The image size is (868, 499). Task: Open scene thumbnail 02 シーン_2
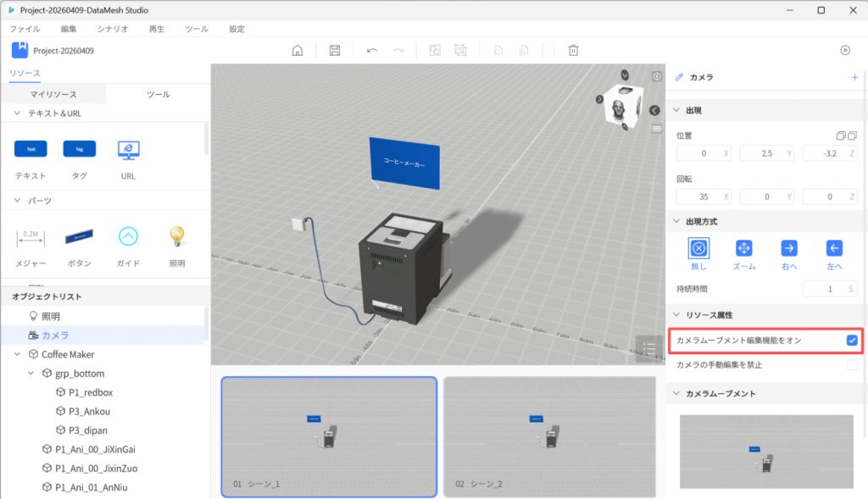[x=548, y=437]
